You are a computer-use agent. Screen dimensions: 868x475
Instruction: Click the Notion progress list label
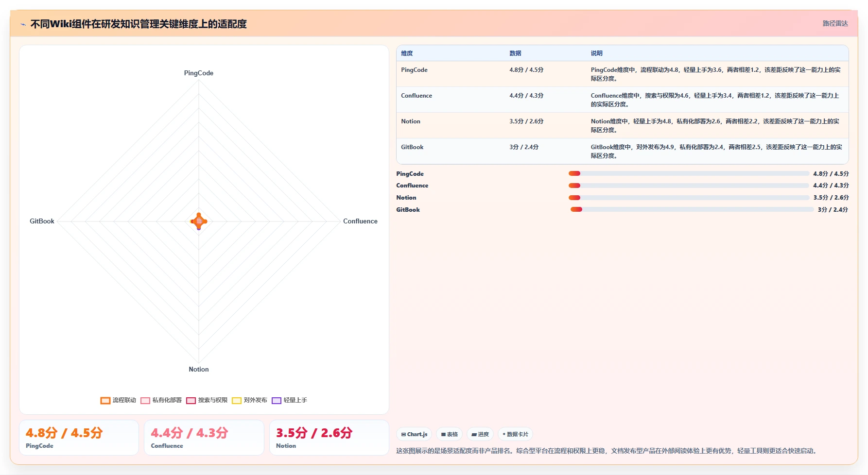[x=406, y=198]
